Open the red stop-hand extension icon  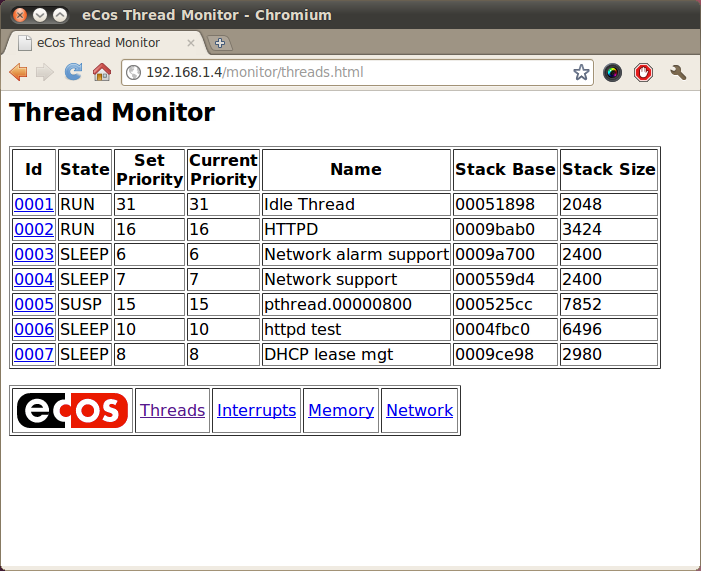pyautogui.click(x=644, y=72)
